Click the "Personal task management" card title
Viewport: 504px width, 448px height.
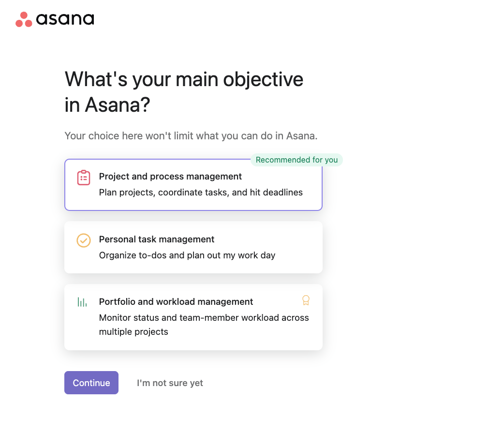157,239
